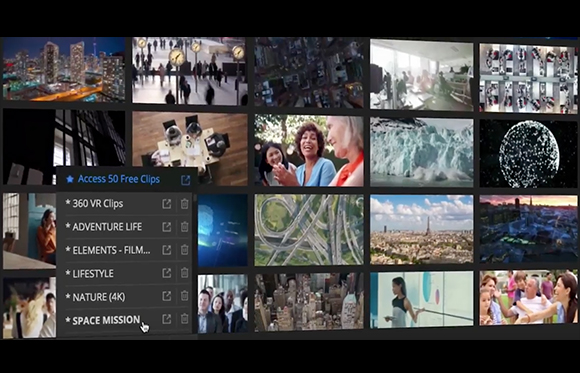Viewport: 580px width, 373px height.
Task: Open the overhead parking lot clip thumbnail
Action: click(528, 78)
